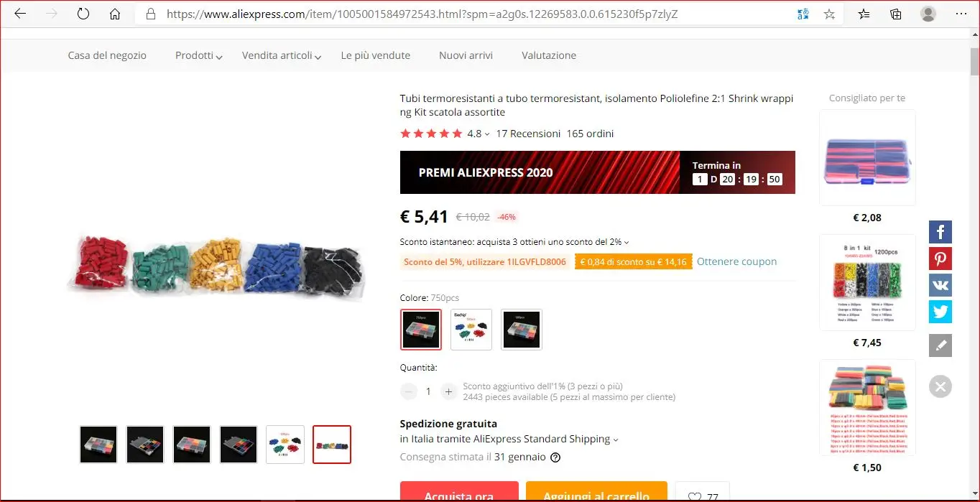This screenshot has width=980, height=502.
Task: Share the item via Twitter icon
Action: click(x=940, y=312)
